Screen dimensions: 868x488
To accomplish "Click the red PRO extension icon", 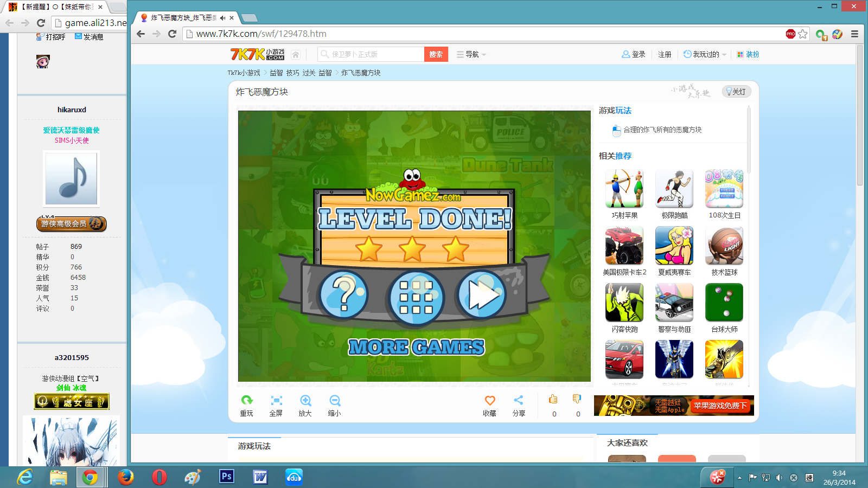I will click(x=791, y=34).
